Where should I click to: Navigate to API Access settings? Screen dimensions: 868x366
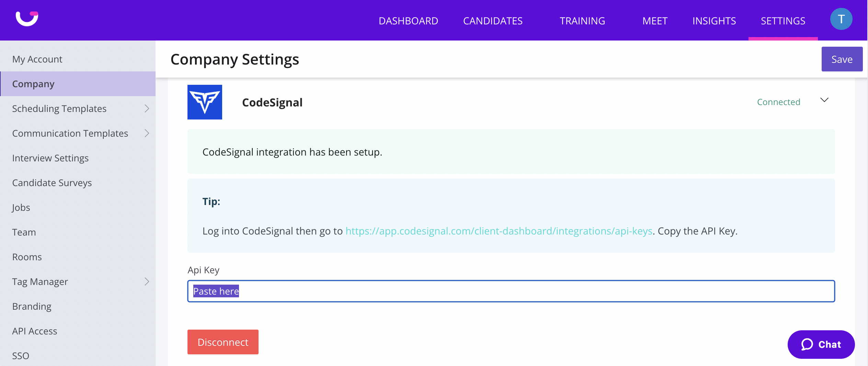[34, 331]
